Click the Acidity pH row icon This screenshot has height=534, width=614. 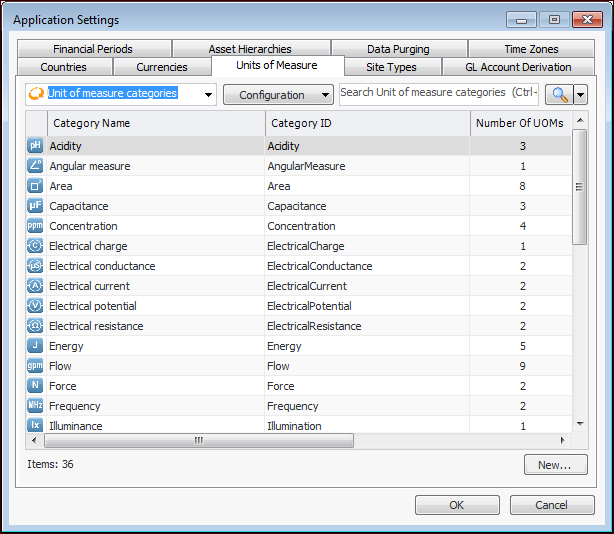tap(35, 146)
